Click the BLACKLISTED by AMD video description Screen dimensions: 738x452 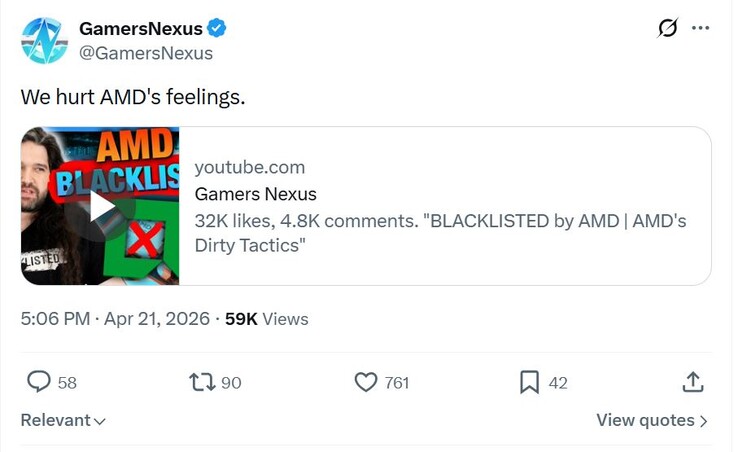(440, 233)
